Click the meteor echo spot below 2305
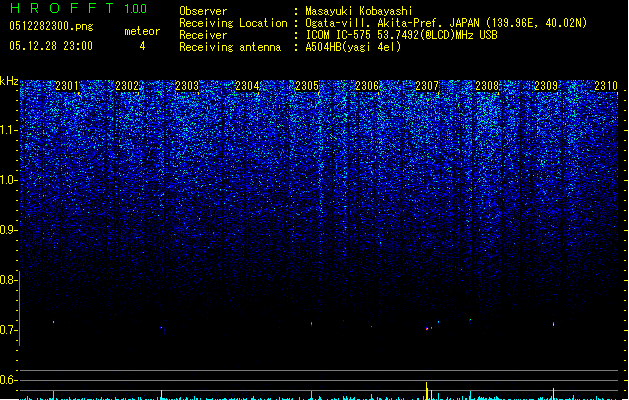 click(x=311, y=324)
